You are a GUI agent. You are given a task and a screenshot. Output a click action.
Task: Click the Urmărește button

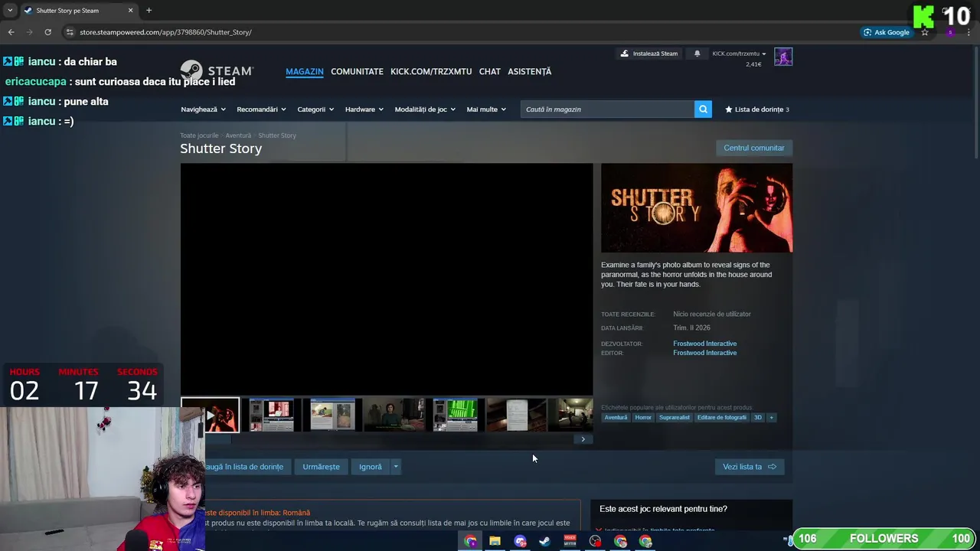click(x=321, y=467)
